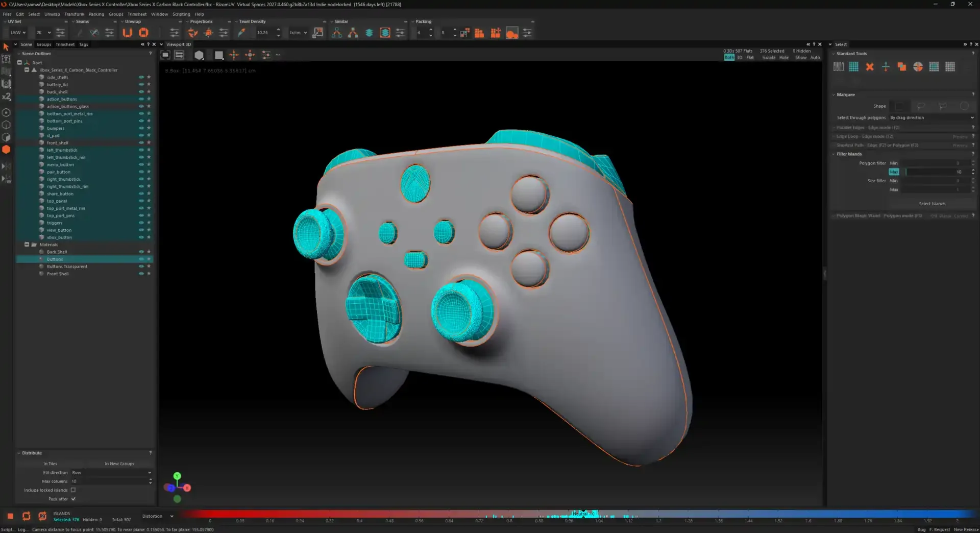Switch to the Trimsheet tab
This screenshot has height=533, width=980.
click(x=65, y=44)
